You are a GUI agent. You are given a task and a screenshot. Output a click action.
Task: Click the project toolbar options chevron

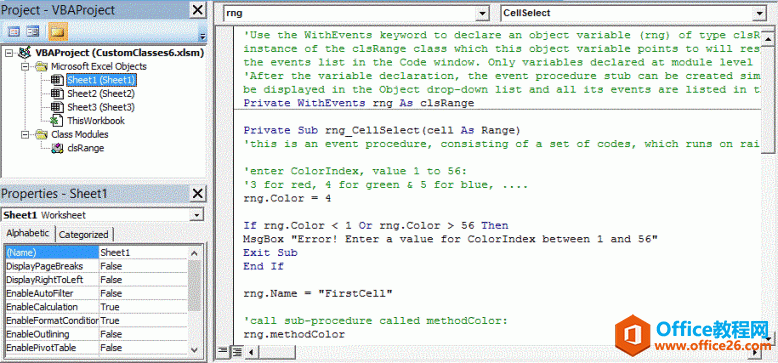tap(202, 36)
